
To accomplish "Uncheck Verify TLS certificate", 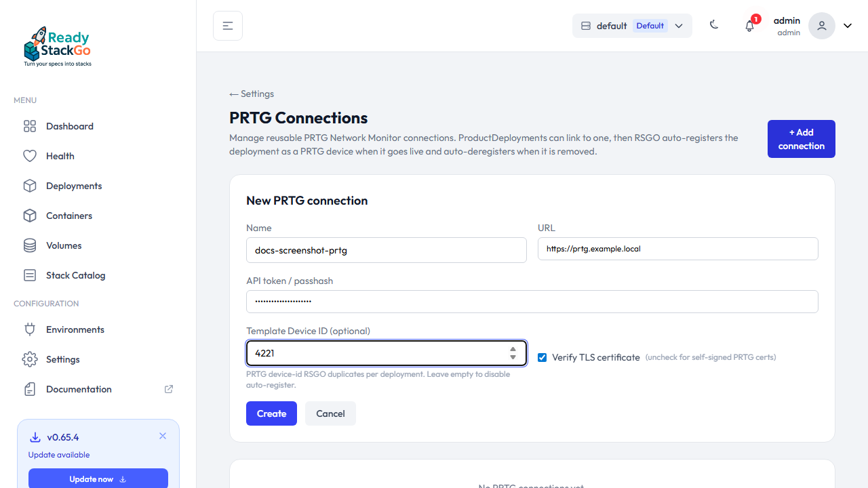I will (542, 357).
